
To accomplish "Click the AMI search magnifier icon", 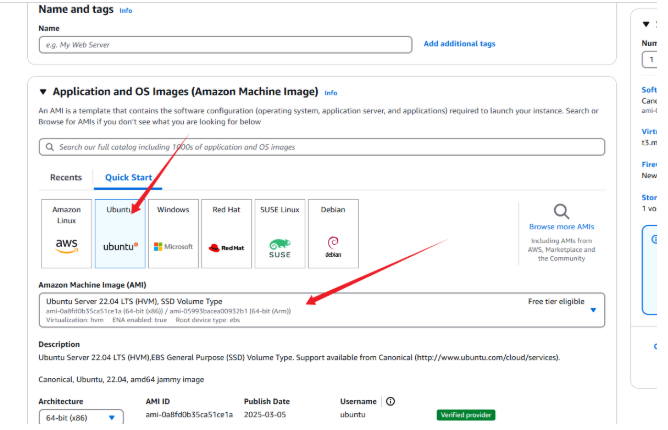I will [50, 147].
